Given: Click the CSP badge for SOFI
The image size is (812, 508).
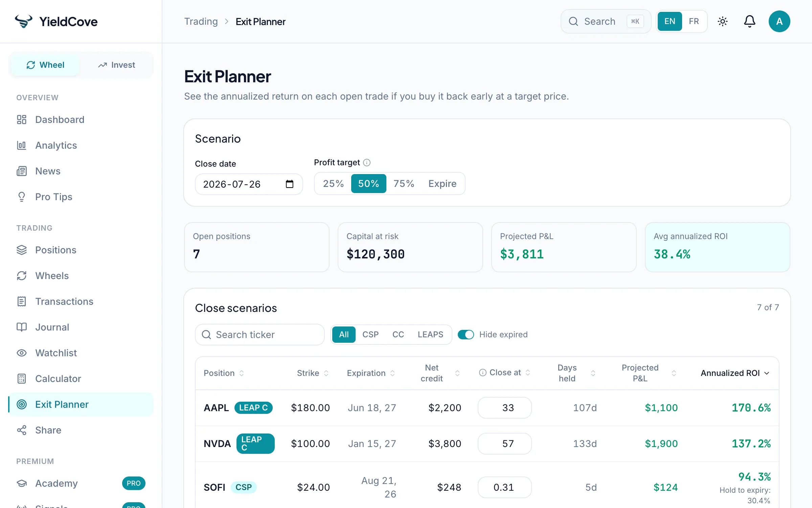Looking at the screenshot, I should click(244, 487).
